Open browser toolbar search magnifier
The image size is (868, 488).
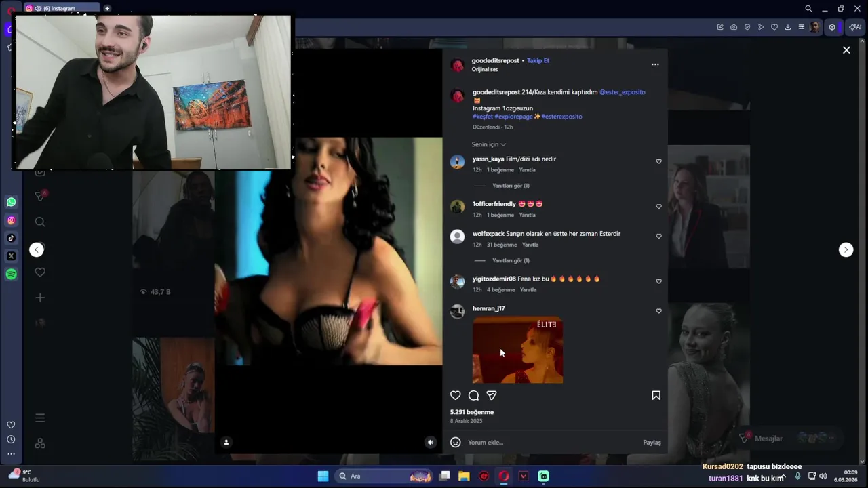808,9
